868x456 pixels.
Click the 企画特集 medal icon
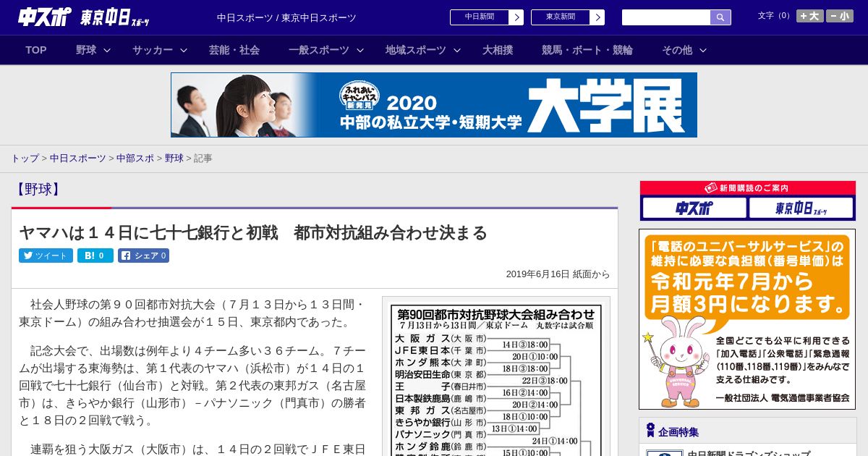click(650, 431)
